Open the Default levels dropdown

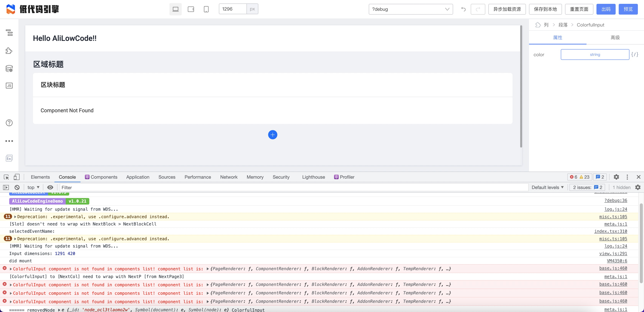(x=547, y=187)
